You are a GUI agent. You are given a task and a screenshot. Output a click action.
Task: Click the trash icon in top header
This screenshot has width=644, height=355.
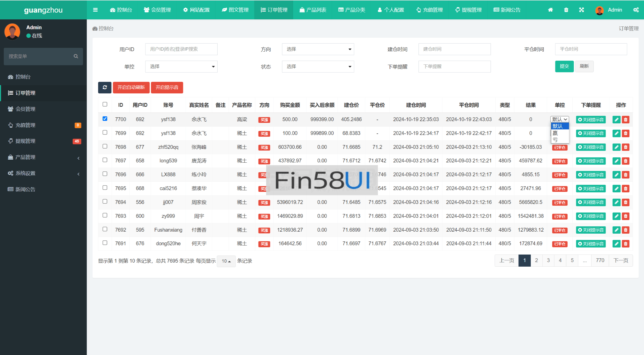tap(566, 10)
